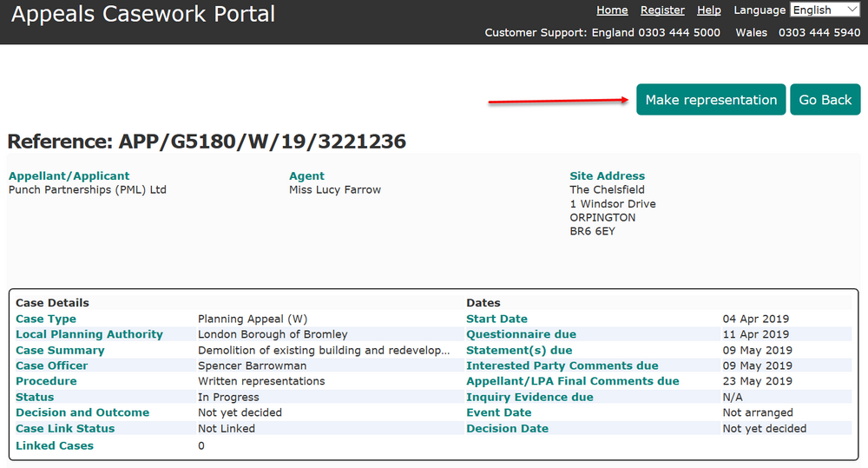Open the Register link
The height and width of the screenshot is (468, 868).
pos(662,10)
